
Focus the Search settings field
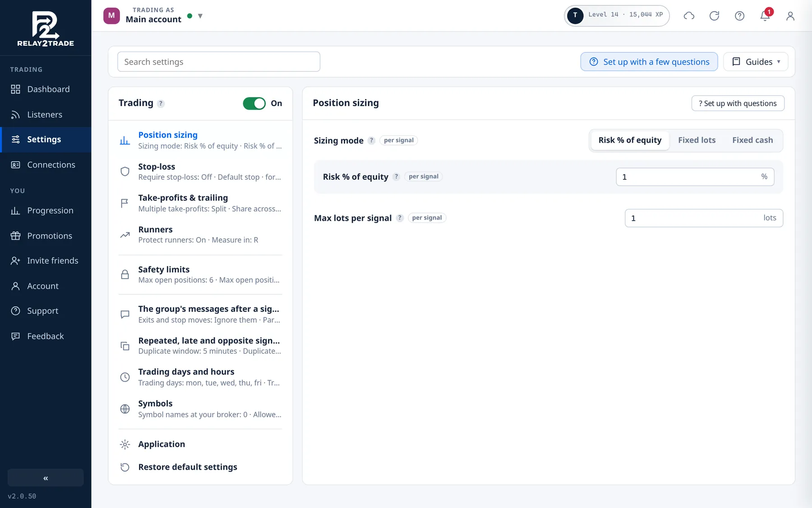pyautogui.click(x=219, y=61)
